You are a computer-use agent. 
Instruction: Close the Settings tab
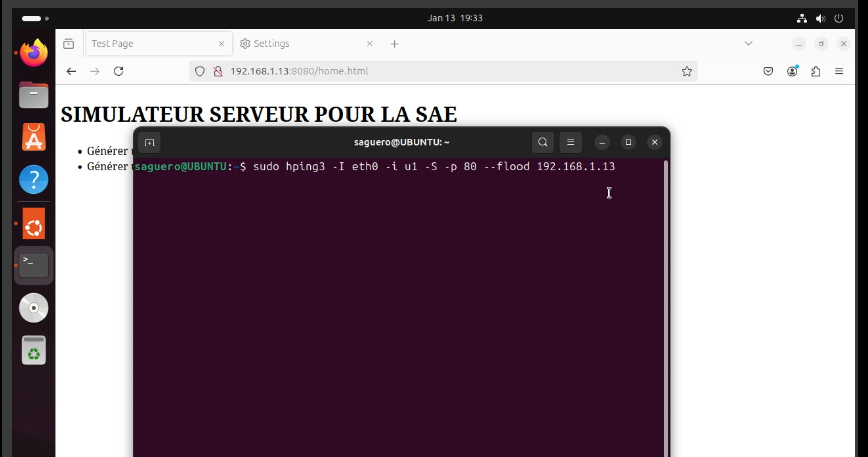click(370, 44)
